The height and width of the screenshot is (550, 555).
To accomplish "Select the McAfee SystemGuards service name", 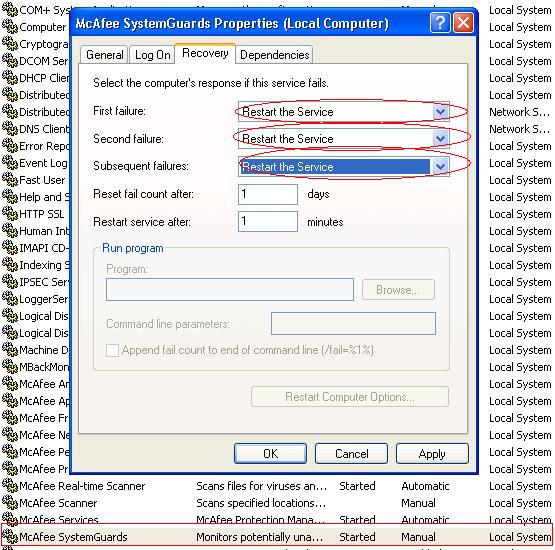I will coord(73,537).
